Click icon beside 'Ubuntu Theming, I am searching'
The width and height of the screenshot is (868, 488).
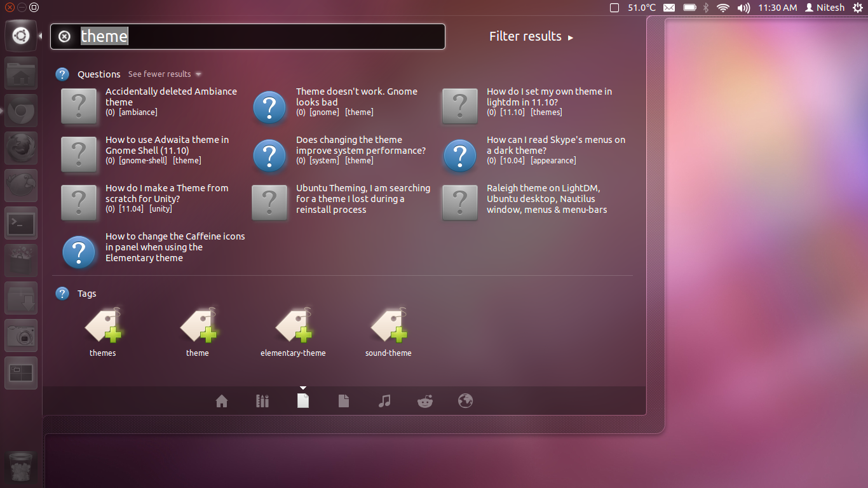(x=269, y=203)
